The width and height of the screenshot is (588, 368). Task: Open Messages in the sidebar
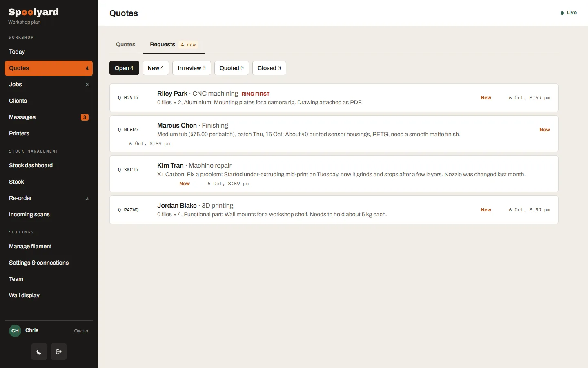tap(49, 117)
